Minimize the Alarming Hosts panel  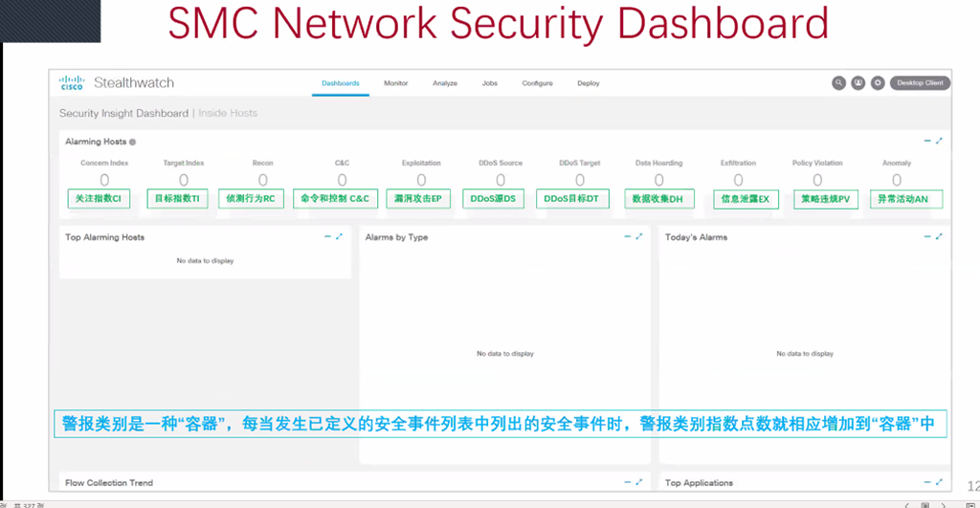click(927, 142)
